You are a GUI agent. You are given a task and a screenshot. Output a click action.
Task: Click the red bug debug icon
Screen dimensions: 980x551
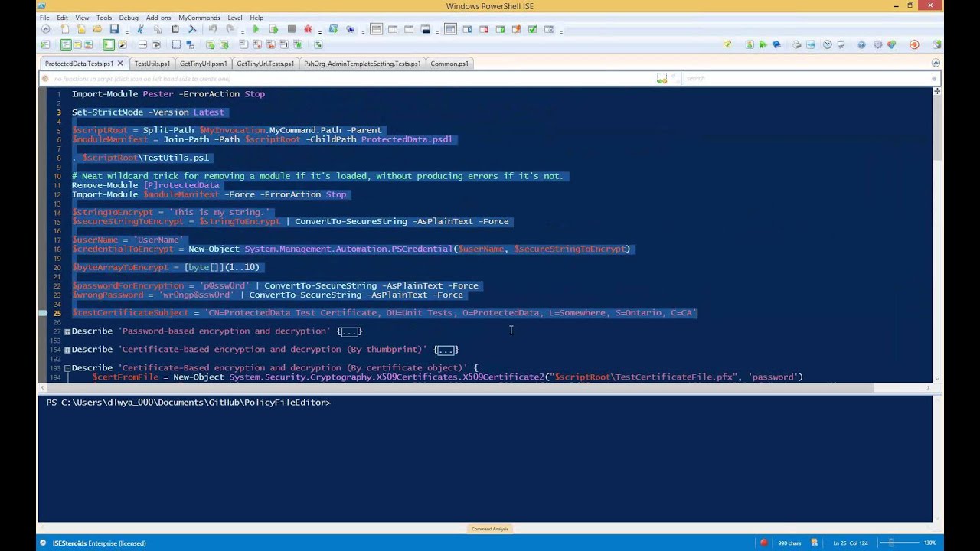click(309, 29)
